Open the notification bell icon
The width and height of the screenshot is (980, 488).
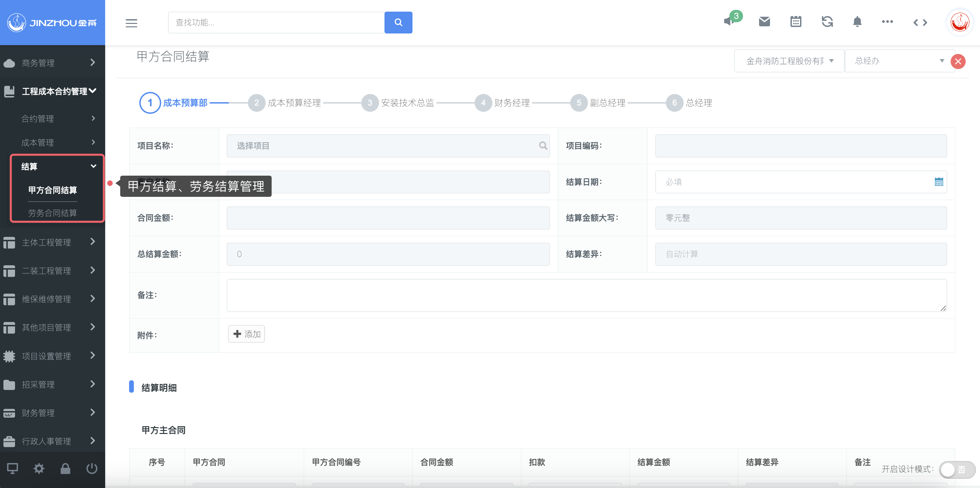coord(857,22)
